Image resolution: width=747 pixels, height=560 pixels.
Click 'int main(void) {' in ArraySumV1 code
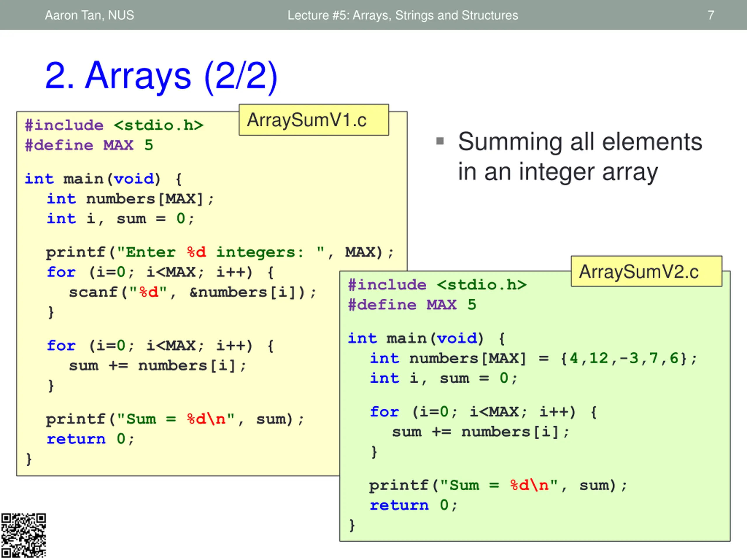(x=104, y=179)
